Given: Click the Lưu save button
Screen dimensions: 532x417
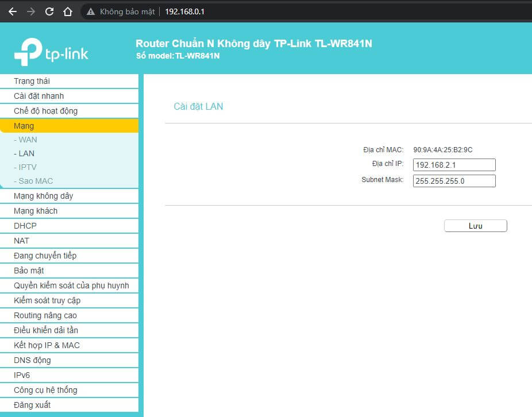Looking at the screenshot, I should point(475,226).
